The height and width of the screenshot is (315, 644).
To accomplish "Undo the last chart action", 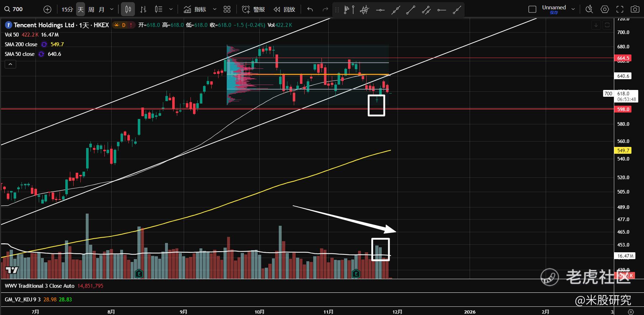I will click(310, 9).
